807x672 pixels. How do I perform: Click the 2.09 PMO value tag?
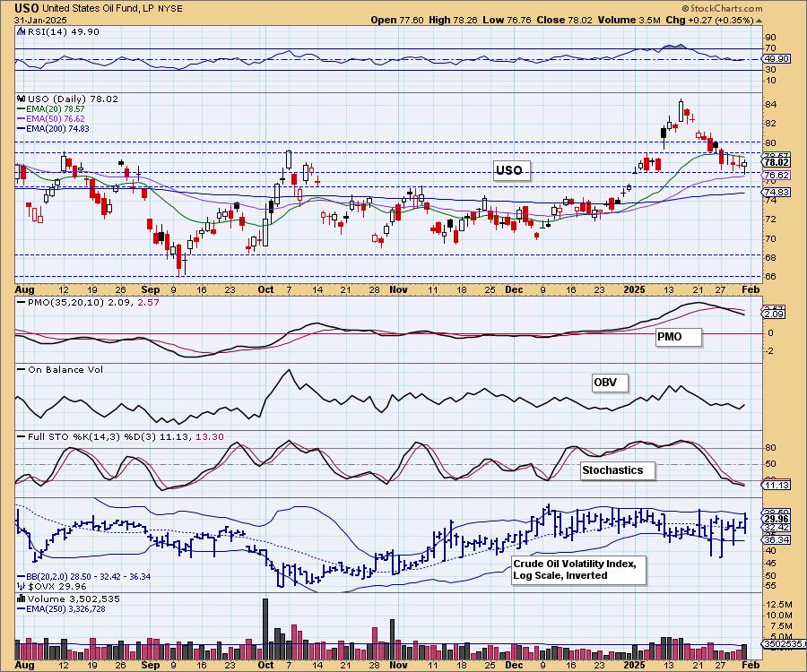pos(774,314)
